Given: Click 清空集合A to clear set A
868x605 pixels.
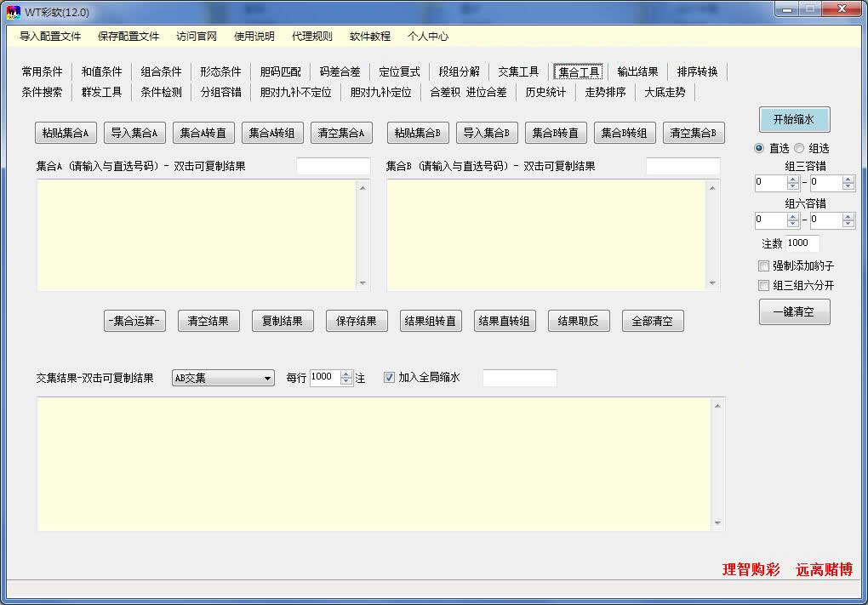Looking at the screenshot, I should tap(341, 133).
